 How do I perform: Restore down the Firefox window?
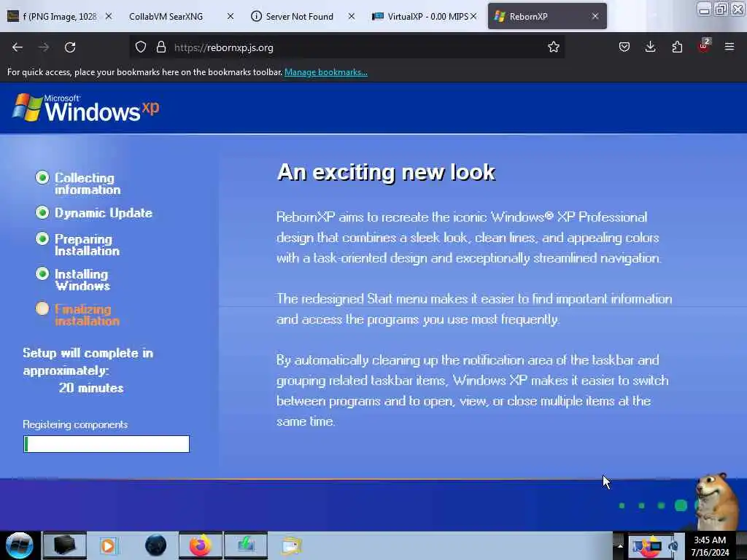pyautogui.click(x=721, y=9)
